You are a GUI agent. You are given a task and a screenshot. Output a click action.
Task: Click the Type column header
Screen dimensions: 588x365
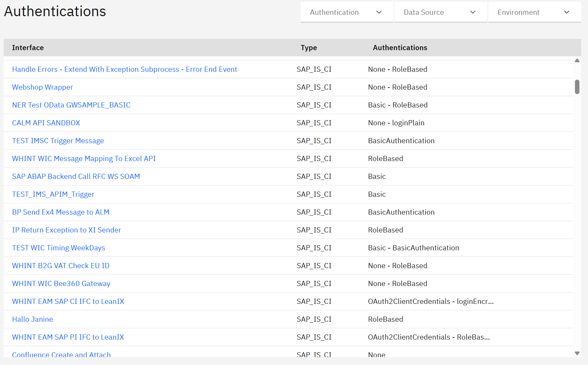[308, 48]
